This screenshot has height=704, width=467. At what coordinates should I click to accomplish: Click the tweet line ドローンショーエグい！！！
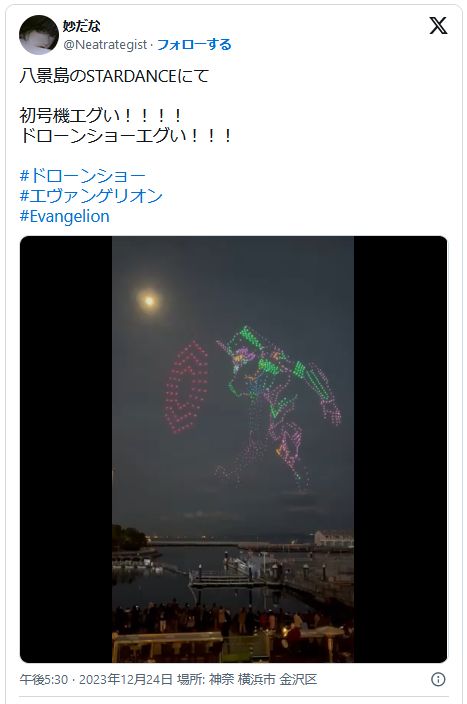pos(126,135)
